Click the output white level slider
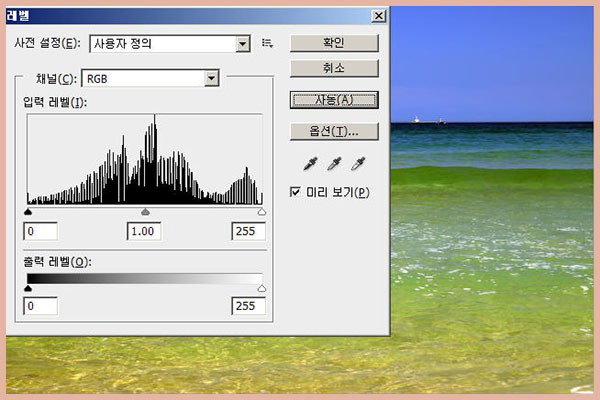Viewport: 600px width, 400px height. coord(262,288)
